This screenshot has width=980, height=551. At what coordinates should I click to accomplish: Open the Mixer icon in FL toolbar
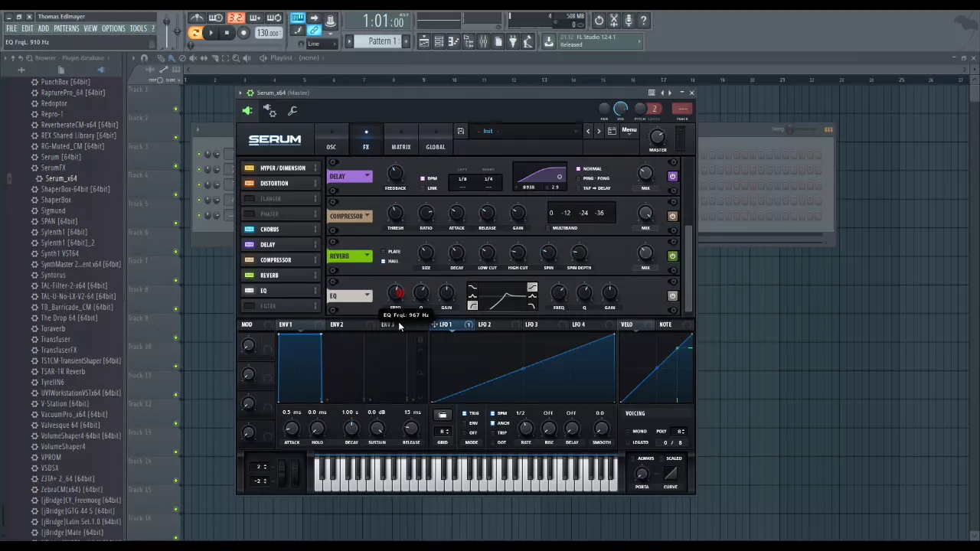(483, 41)
